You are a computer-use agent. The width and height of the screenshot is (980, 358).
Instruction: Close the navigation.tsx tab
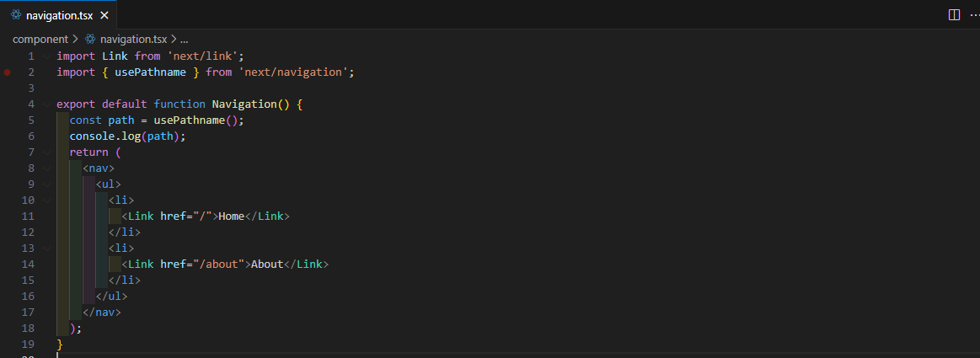coord(104,15)
